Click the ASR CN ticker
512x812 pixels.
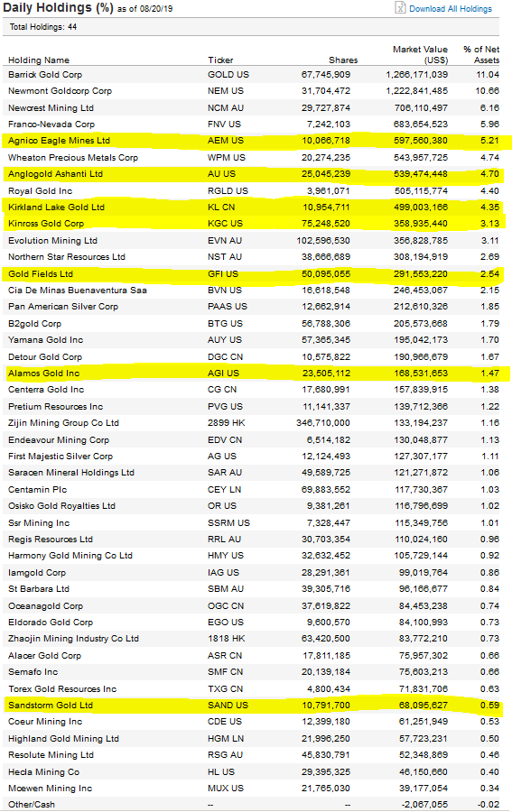[225, 656]
